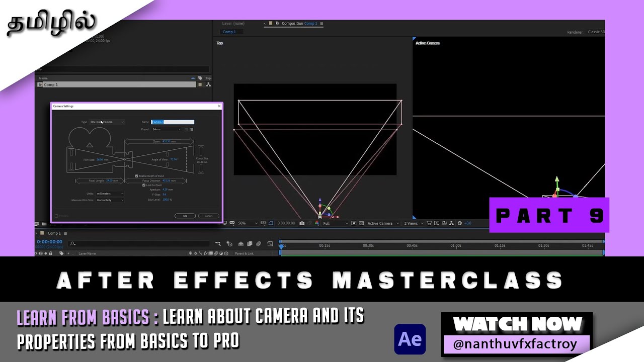Click the 00:30s timeline ruler mark

pyautogui.click(x=368, y=245)
